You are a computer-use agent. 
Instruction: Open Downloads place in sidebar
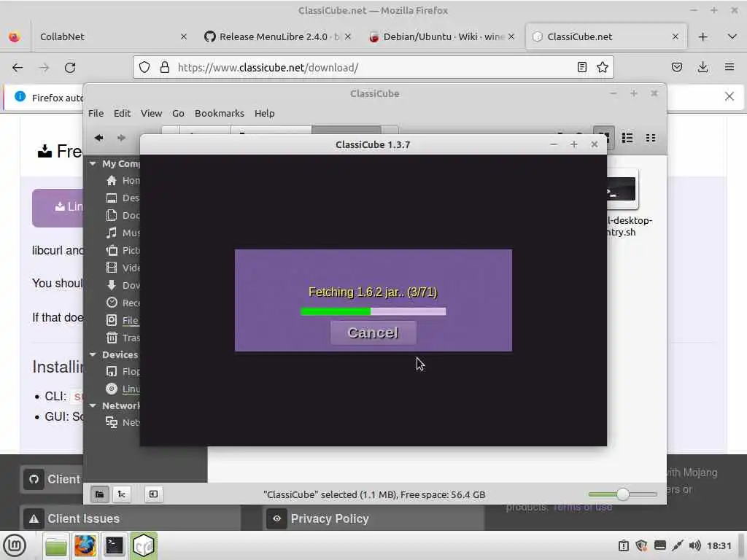(123, 285)
